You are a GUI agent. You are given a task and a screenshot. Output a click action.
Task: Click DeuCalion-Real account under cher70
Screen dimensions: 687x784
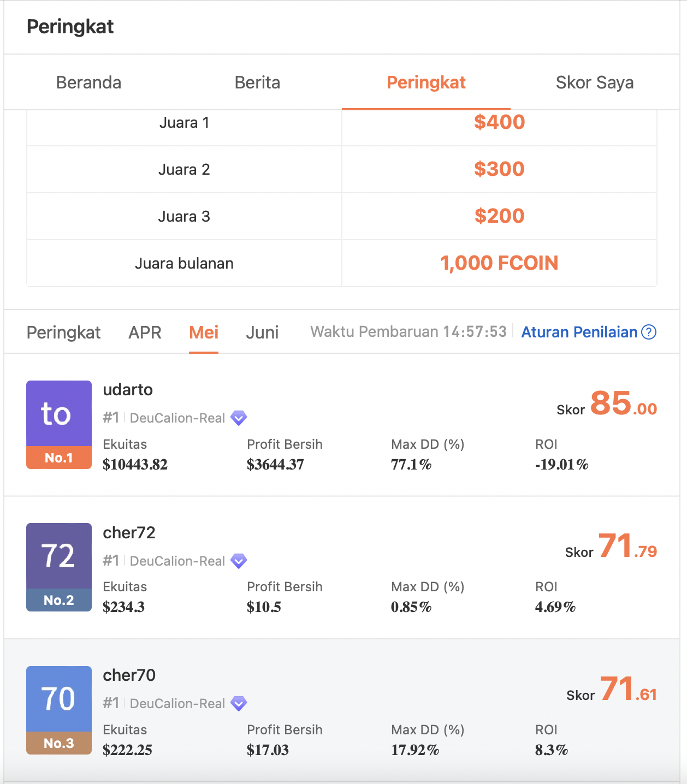[x=177, y=704]
